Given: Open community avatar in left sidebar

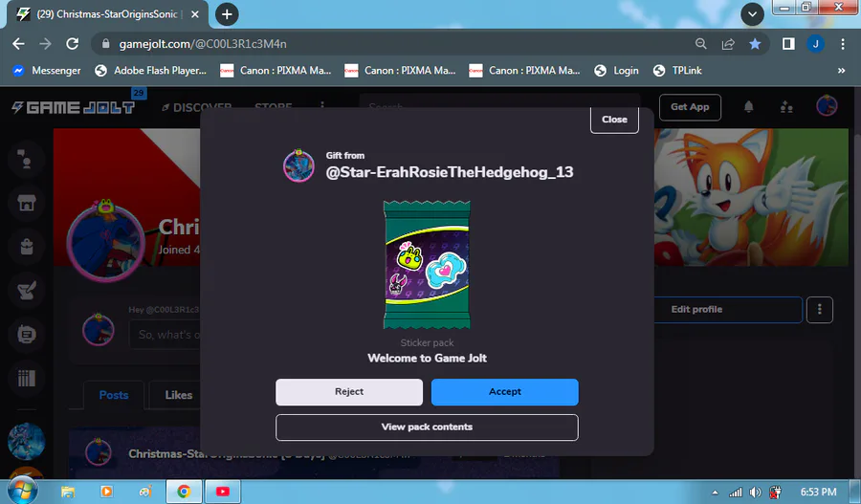Looking at the screenshot, I should pos(26,441).
